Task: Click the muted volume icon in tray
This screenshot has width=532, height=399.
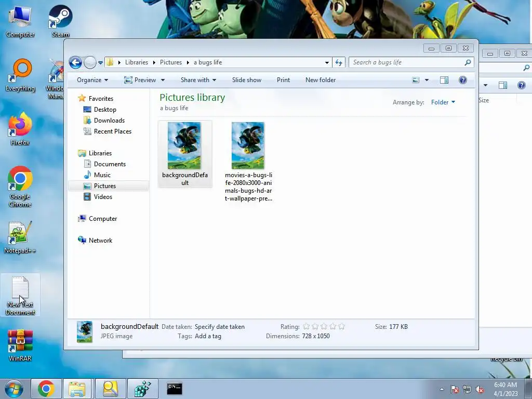Action: tap(480, 390)
